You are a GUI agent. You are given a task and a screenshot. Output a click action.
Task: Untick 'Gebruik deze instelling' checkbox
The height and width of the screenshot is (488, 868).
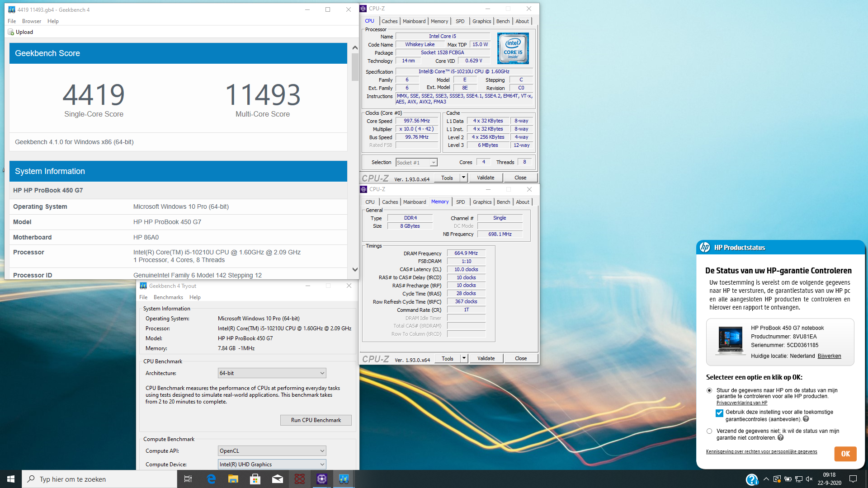[x=719, y=413]
